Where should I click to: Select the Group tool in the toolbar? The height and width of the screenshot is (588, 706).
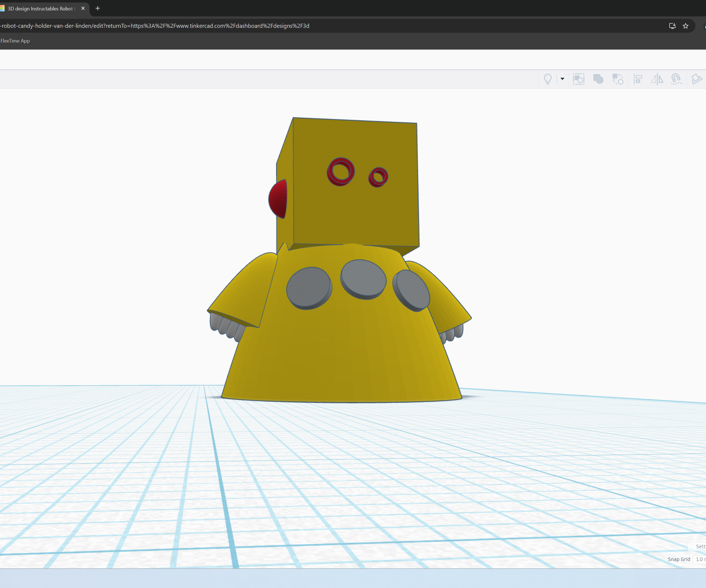[598, 79]
